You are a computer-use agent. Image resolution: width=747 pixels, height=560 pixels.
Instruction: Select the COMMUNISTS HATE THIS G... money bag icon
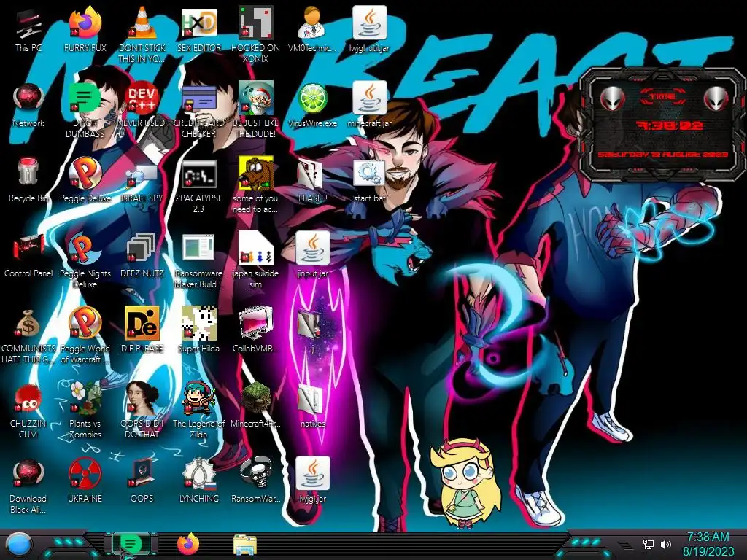[x=28, y=336]
